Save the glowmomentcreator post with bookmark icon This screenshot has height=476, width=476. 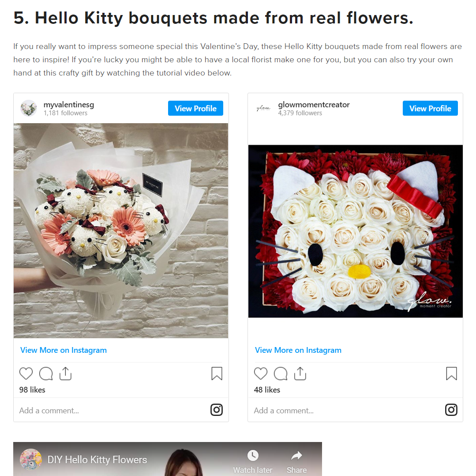pos(451,374)
